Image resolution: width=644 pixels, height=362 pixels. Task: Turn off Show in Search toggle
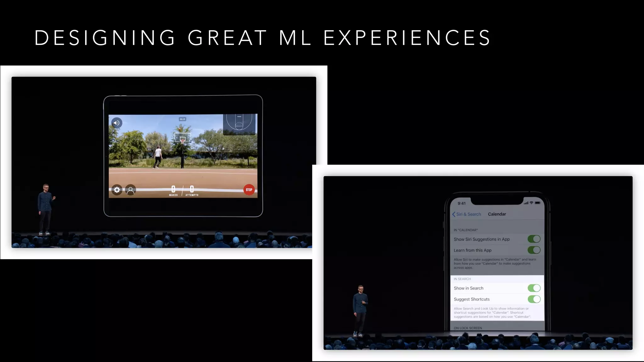[x=534, y=288]
